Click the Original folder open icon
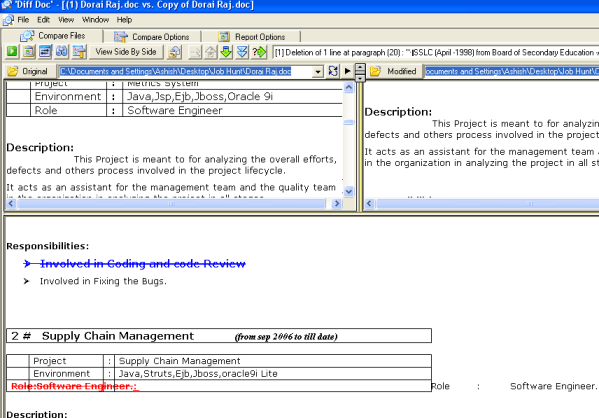The width and height of the screenshot is (599, 418). (13, 71)
